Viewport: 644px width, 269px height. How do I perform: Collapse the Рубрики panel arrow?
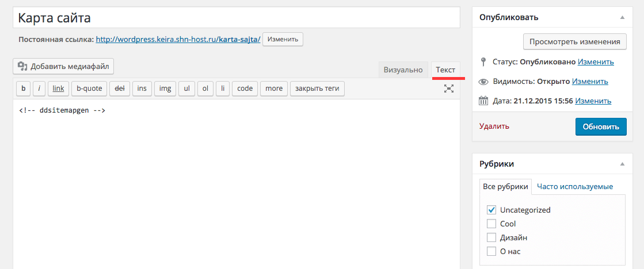pos(622,164)
